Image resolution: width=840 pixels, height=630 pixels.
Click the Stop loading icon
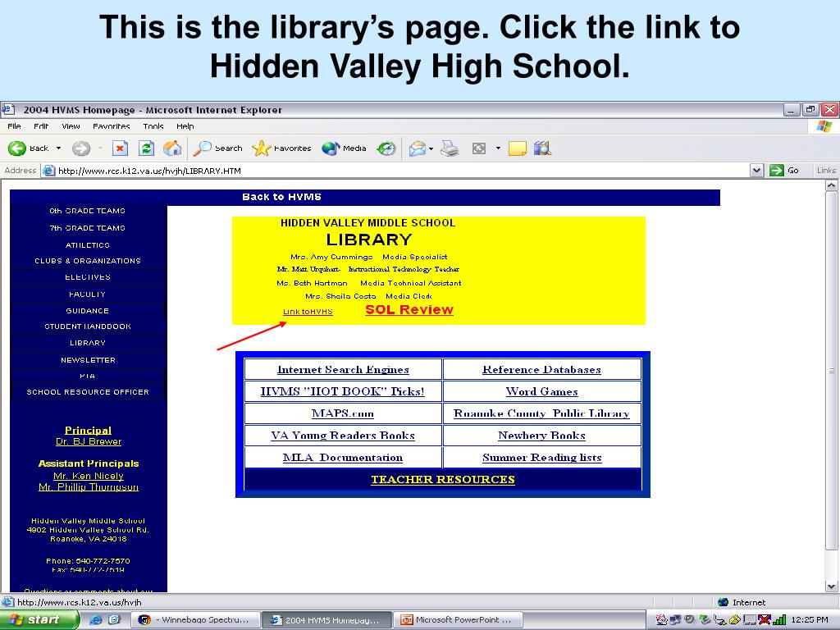120,148
